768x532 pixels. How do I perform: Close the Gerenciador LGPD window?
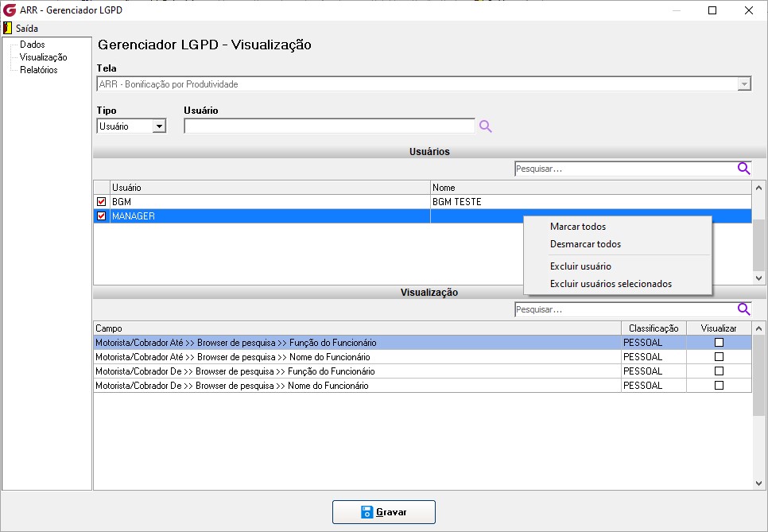(x=748, y=10)
